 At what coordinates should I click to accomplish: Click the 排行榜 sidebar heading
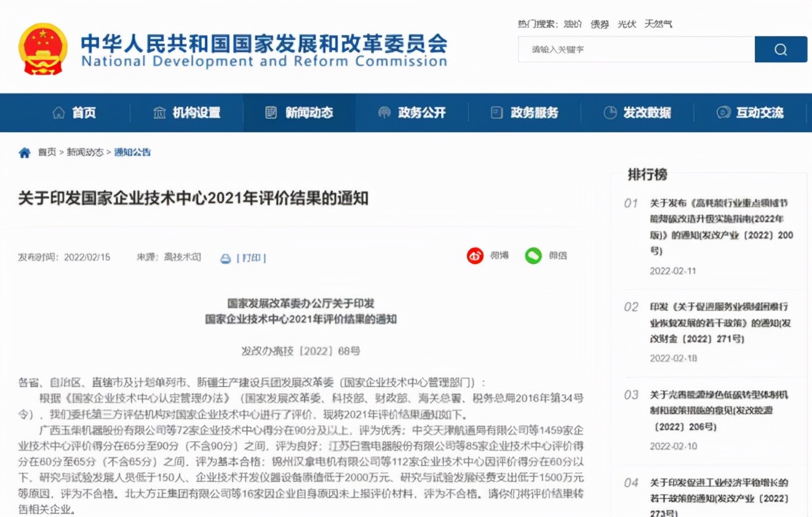pos(647,174)
